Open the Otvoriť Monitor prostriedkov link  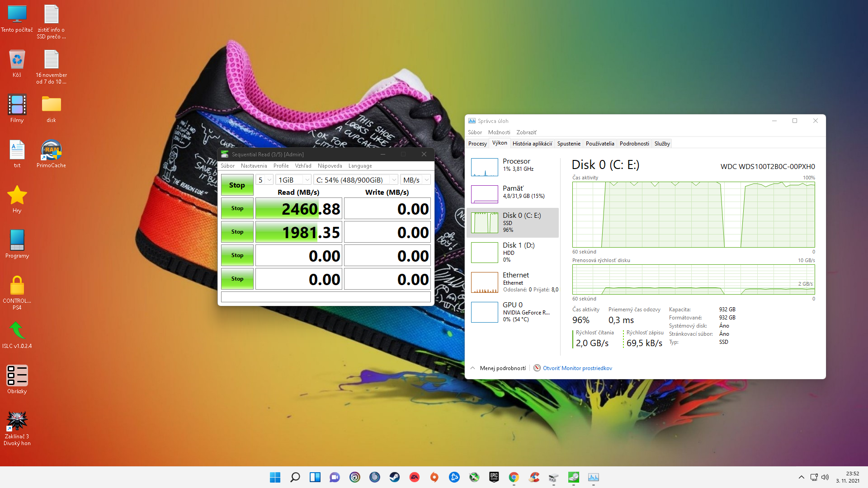(577, 368)
